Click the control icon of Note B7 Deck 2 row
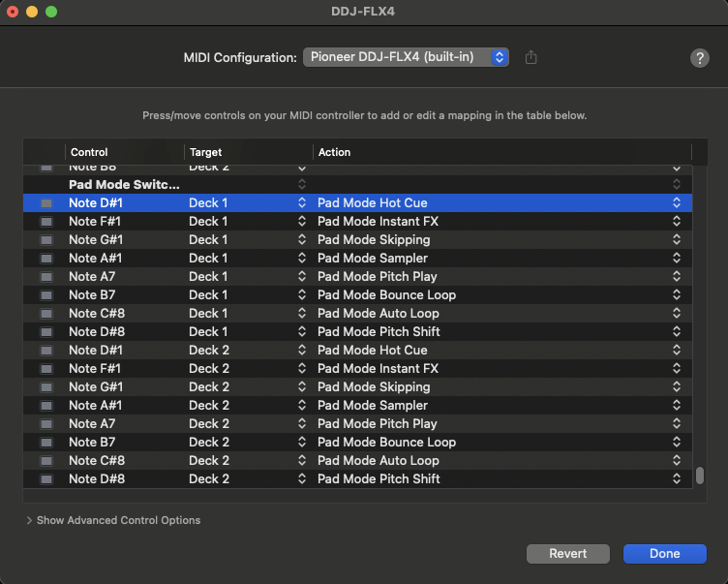728x584 pixels. coord(46,443)
